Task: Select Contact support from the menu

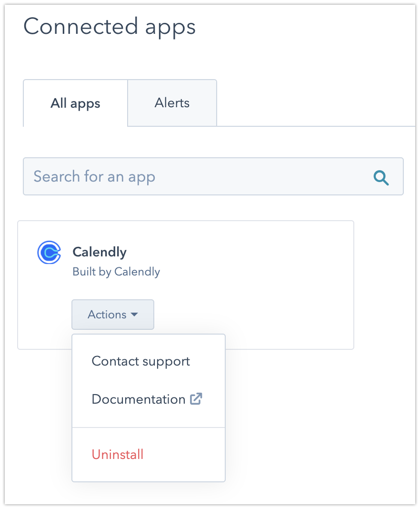Action: point(141,361)
